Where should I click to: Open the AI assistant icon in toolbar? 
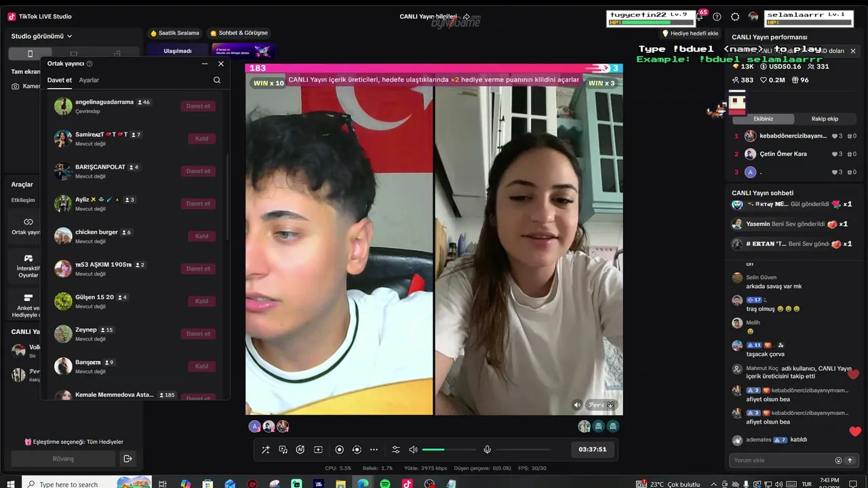point(300,449)
